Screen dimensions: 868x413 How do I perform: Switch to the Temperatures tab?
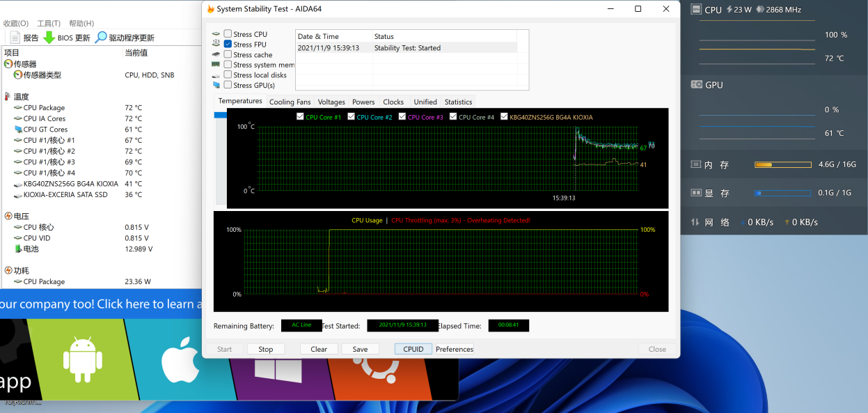point(240,101)
